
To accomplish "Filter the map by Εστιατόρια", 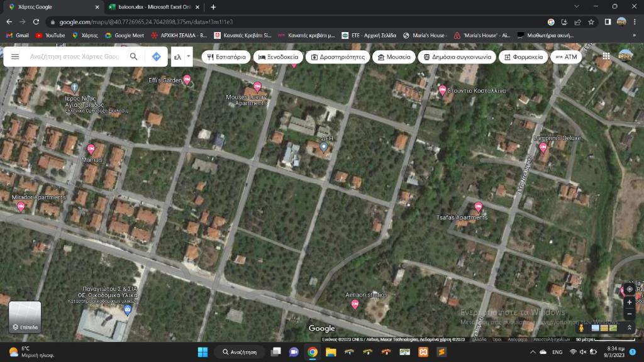I will [x=226, y=57].
